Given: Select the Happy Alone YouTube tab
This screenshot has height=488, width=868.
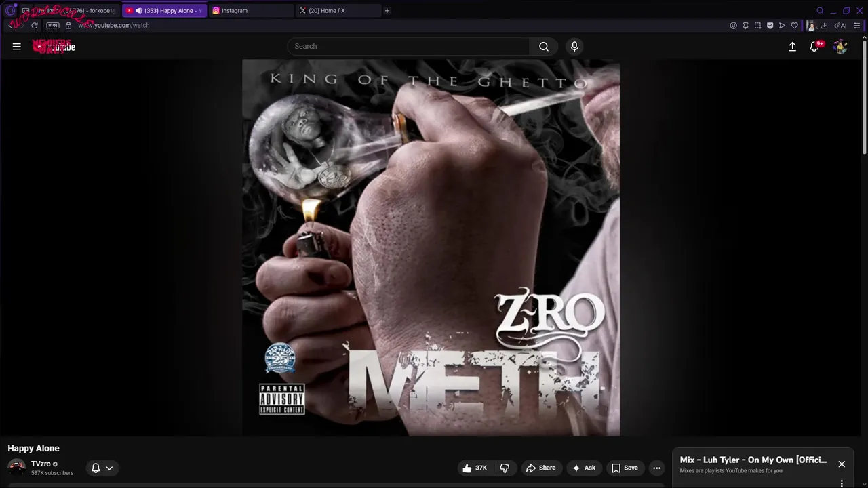Looking at the screenshot, I should tap(165, 11).
